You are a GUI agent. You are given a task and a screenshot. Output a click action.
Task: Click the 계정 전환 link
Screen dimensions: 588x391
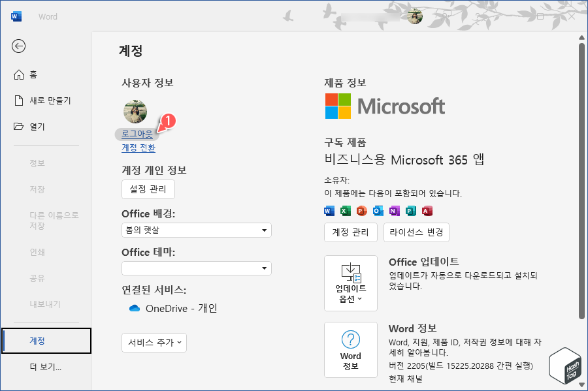[138, 148]
